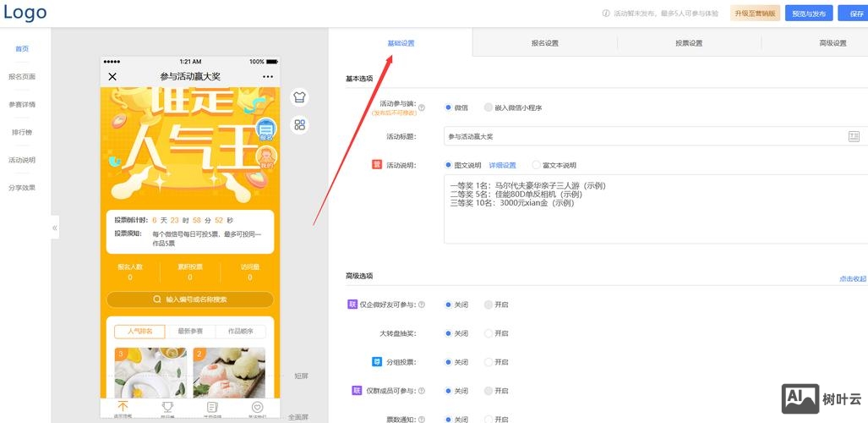Click 升级至营销版 button
868x423 pixels.
coord(755,14)
